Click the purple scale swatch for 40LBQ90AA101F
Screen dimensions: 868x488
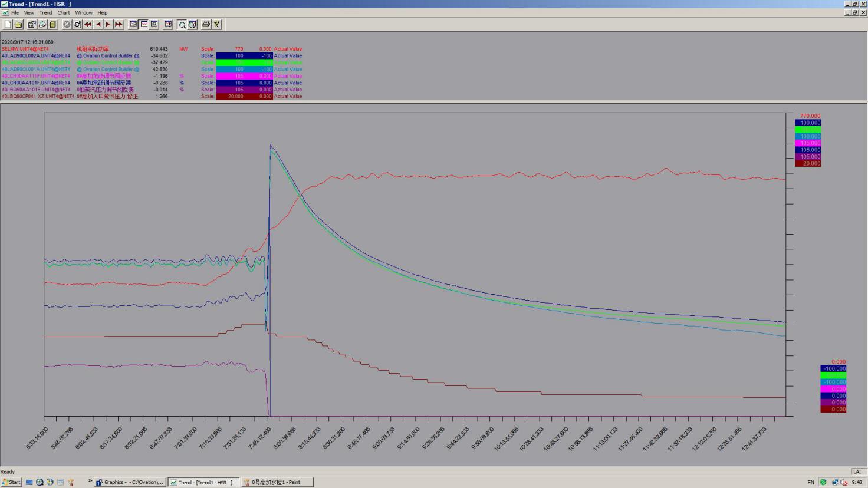pyautogui.click(x=244, y=90)
